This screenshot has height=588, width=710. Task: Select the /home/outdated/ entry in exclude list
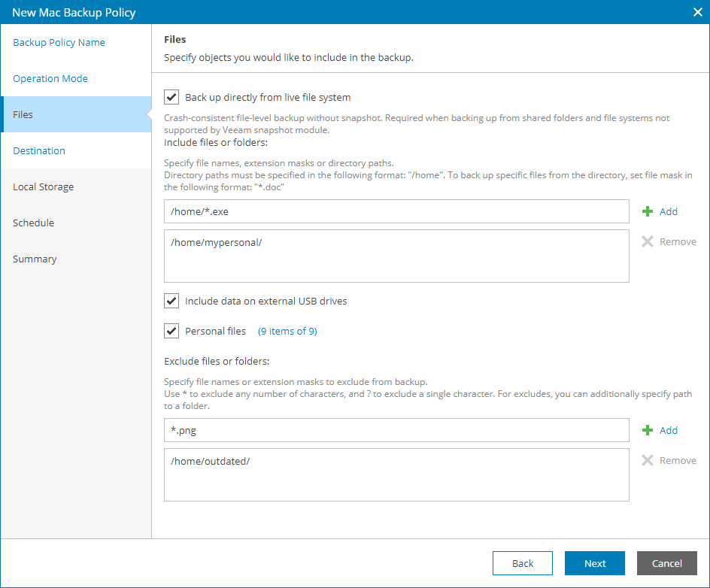click(211, 461)
